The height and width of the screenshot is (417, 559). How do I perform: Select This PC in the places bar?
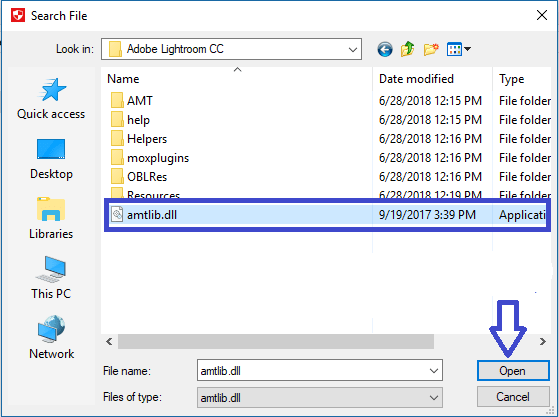[51, 278]
